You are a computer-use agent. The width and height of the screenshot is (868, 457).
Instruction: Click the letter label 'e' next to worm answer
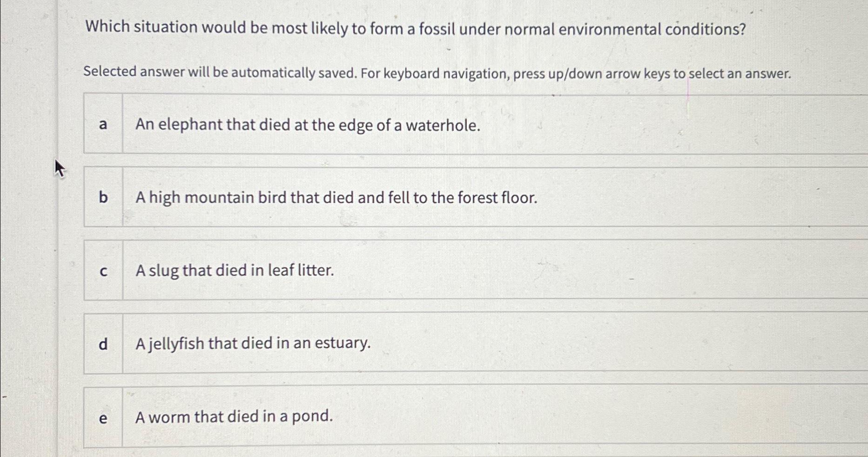click(103, 416)
